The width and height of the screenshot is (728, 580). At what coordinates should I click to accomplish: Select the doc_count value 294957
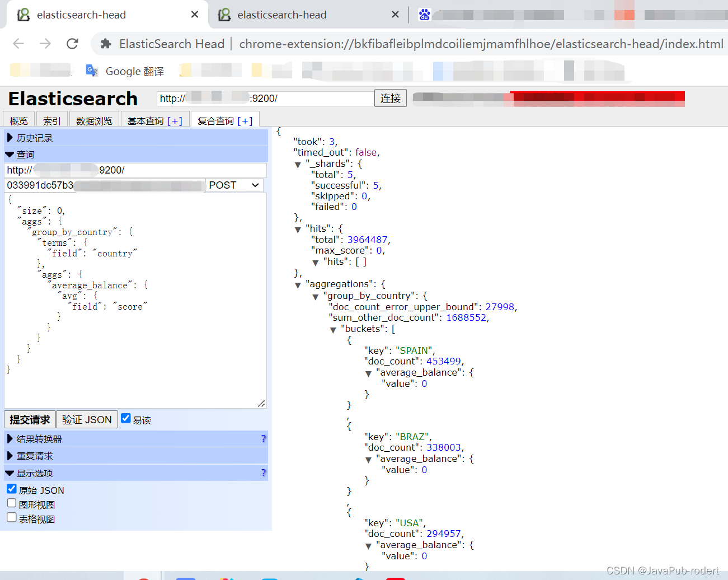click(x=444, y=534)
